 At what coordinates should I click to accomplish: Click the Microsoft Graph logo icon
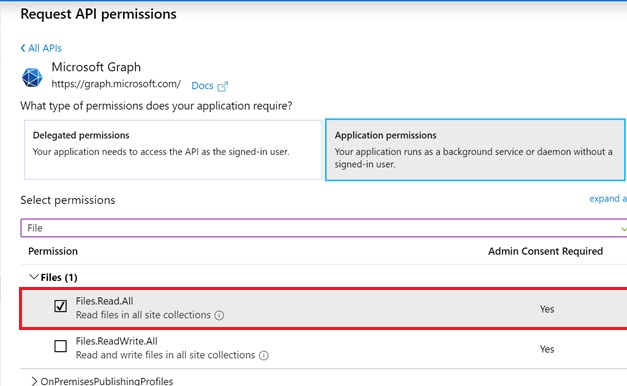click(32, 77)
